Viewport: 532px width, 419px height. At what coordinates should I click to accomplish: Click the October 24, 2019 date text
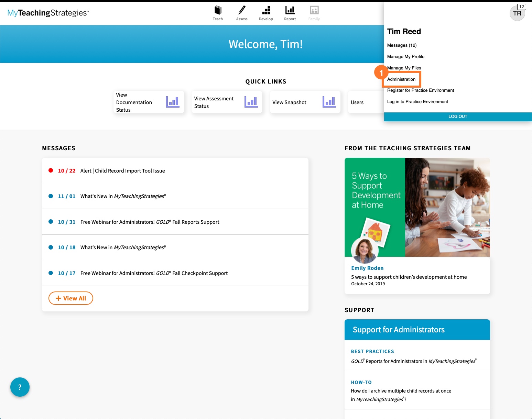[368, 284]
